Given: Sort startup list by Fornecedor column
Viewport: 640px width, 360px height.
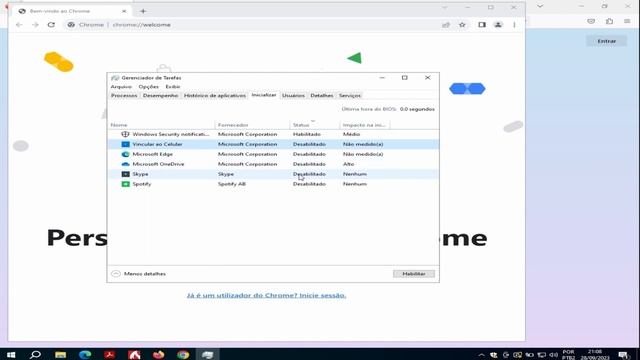Looking at the screenshot, I should 252,124.
